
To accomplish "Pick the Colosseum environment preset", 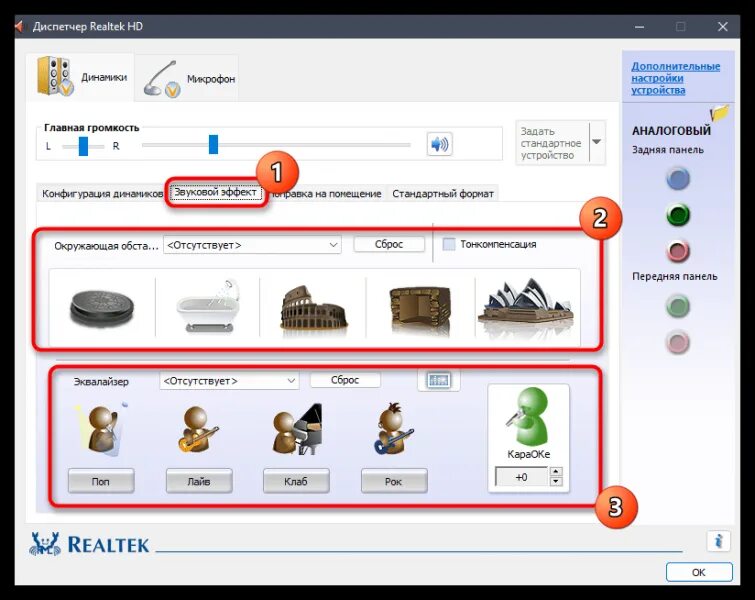I will pyautogui.click(x=313, y=308).
